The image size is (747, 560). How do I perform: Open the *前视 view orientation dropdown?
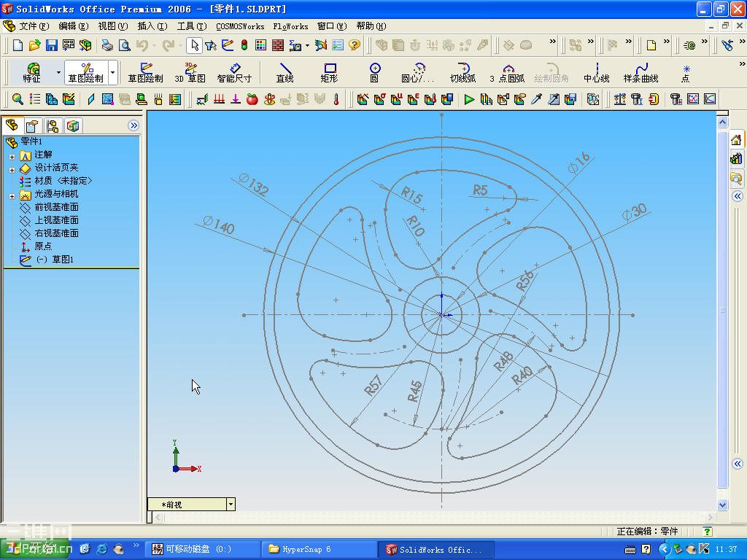pyautogui.click(x=231, y=504)
